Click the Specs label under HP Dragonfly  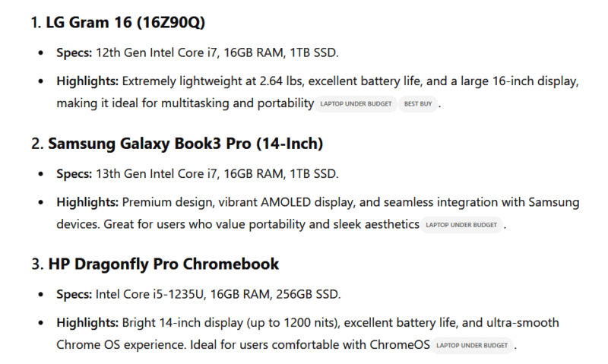74,294
